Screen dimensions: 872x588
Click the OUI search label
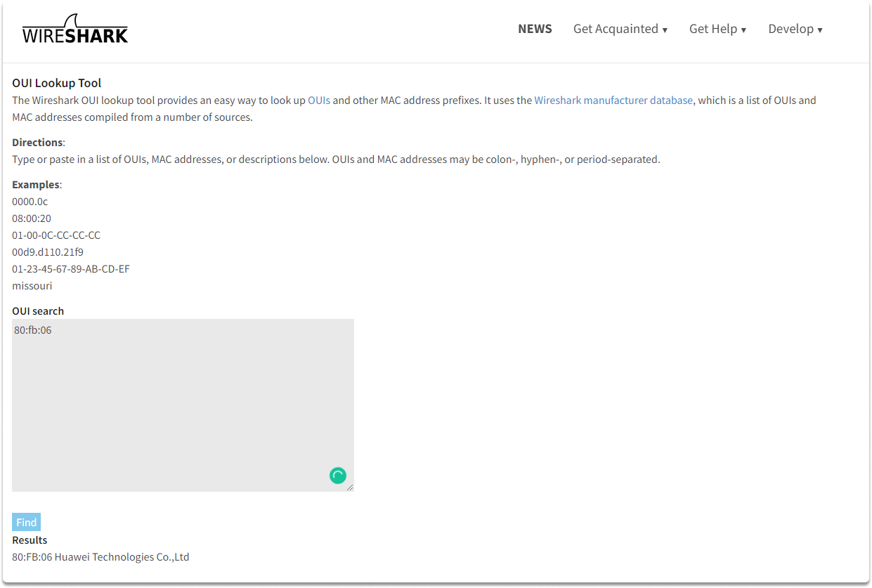[38, 311]
